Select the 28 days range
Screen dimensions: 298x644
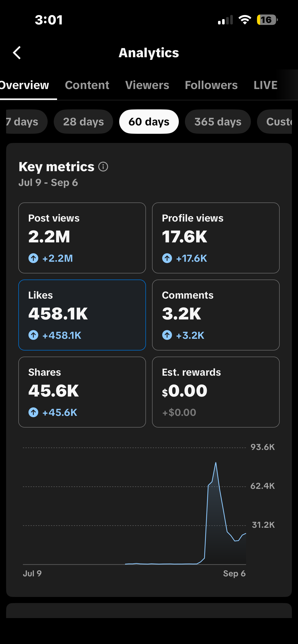tap(83, 122)
